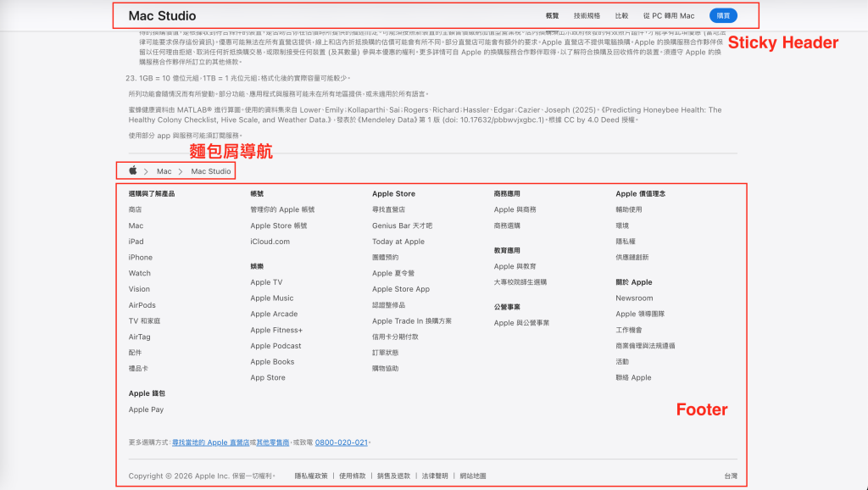Open 隱私權政策 in the bottom legal bar
868x490 pixels.
[x=311, y=476]
